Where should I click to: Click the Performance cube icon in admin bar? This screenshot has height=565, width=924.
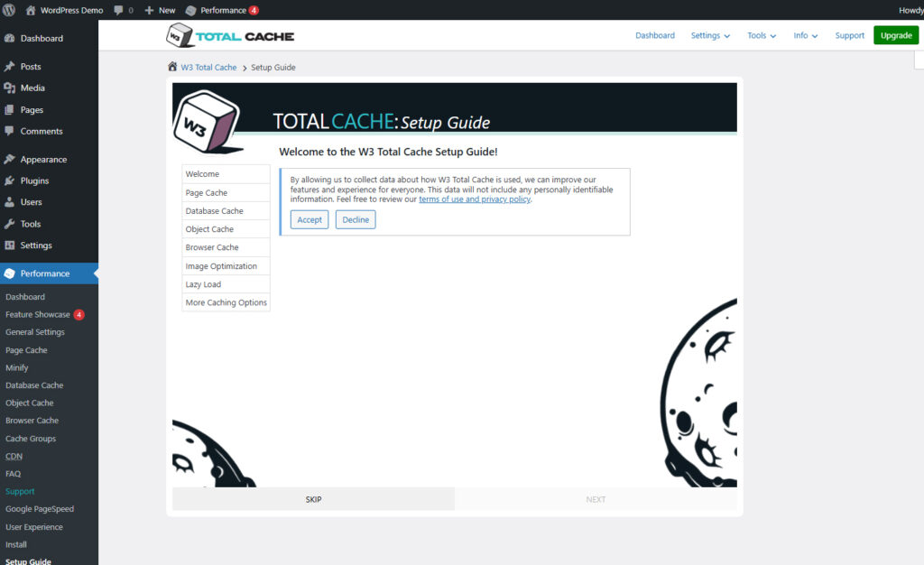(191, 10)
